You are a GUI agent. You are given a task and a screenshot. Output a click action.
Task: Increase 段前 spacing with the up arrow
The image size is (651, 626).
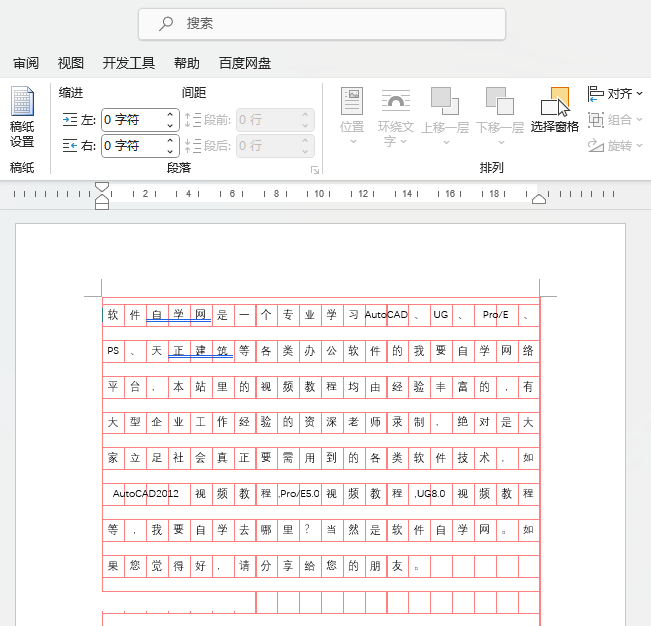305,114
